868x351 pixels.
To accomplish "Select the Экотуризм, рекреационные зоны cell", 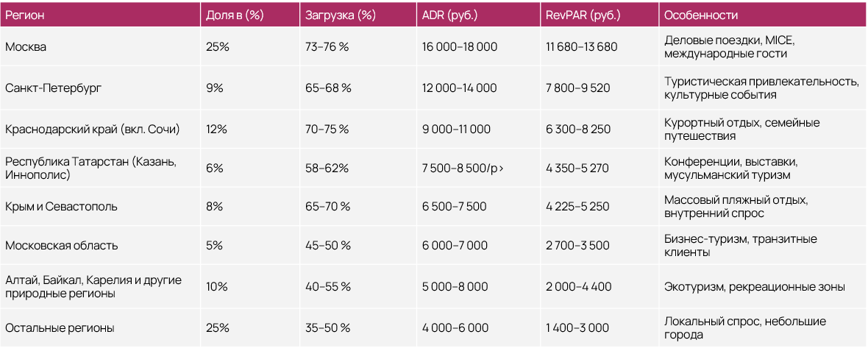I will pos(754,286).
